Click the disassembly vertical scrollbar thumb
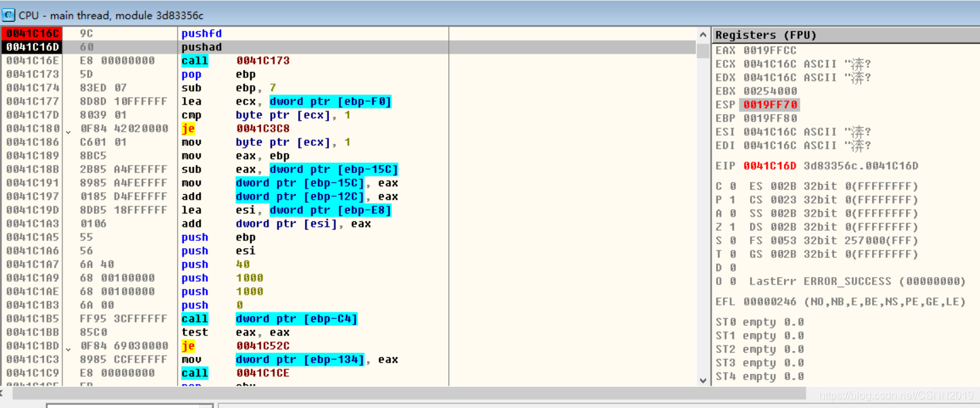The height and width of the screenshot is (408, 980). [x=703, y=50]
